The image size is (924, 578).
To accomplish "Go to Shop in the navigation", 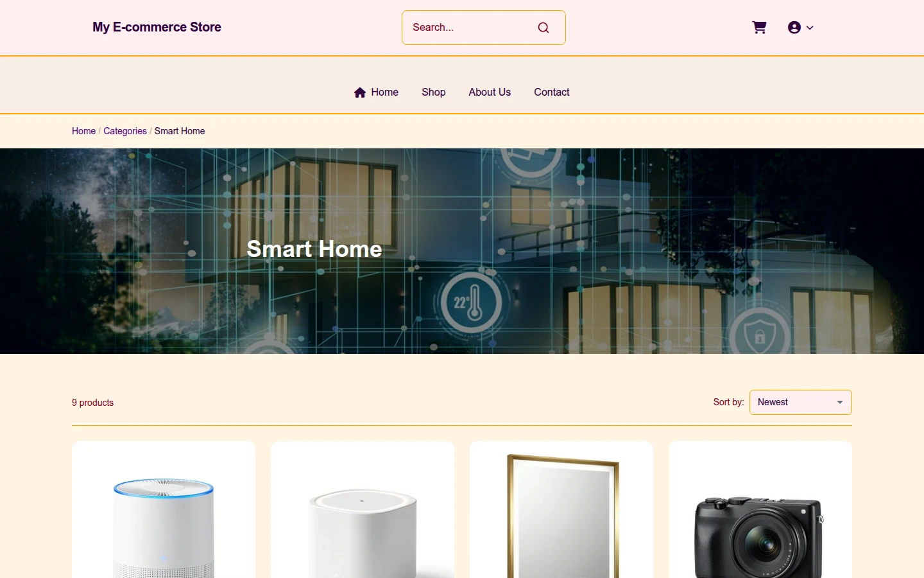I will pos(434,92).
